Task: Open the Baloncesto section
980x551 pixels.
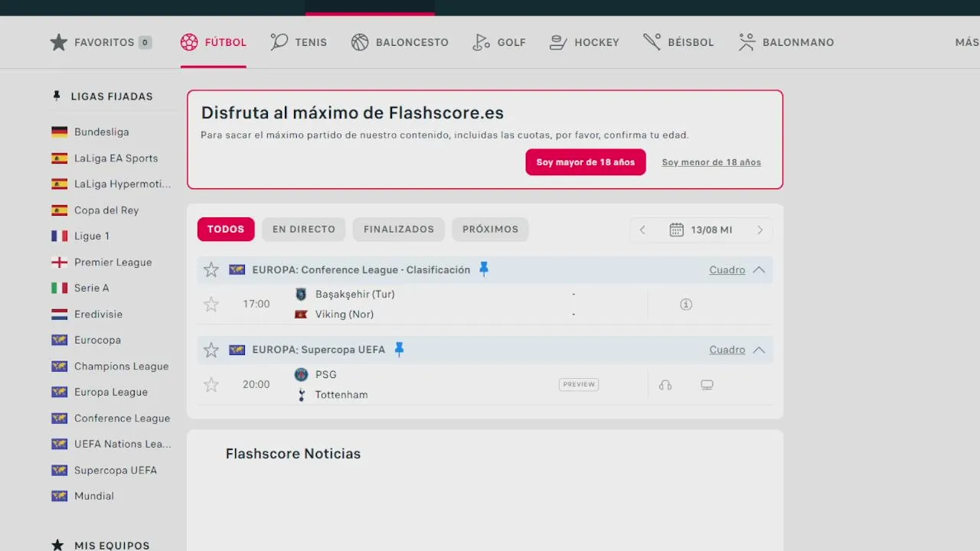Action: click(400, 42)
